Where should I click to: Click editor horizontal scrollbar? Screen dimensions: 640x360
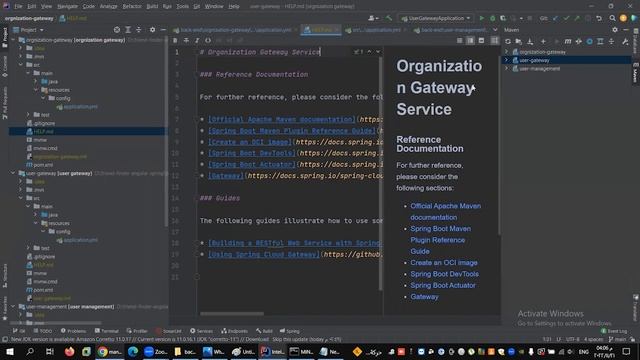click(x=232, y=313)
